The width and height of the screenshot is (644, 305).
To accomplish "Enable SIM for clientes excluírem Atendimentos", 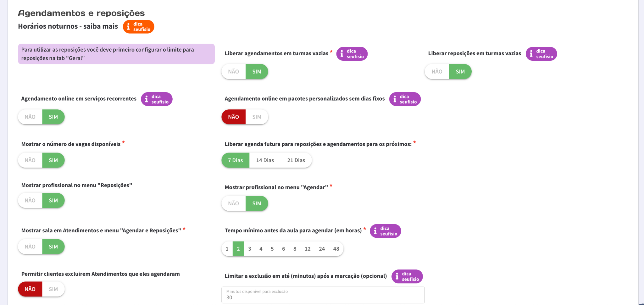I will 53,289.
